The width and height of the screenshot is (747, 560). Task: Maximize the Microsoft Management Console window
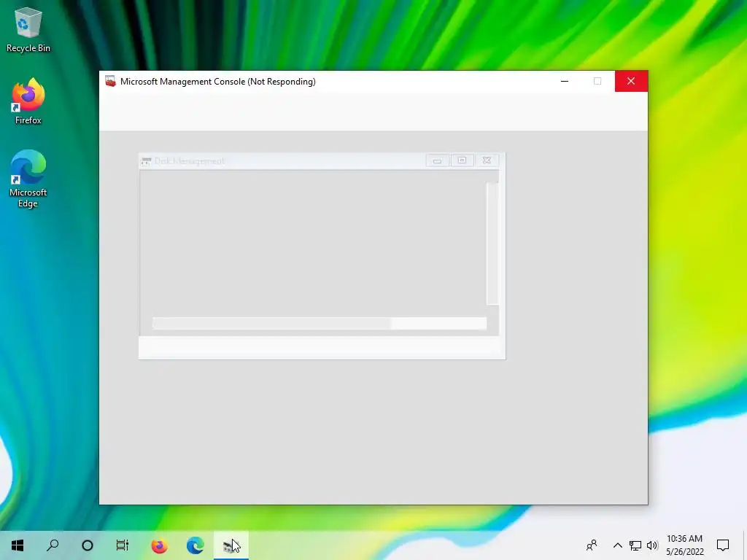coord(597,82)
